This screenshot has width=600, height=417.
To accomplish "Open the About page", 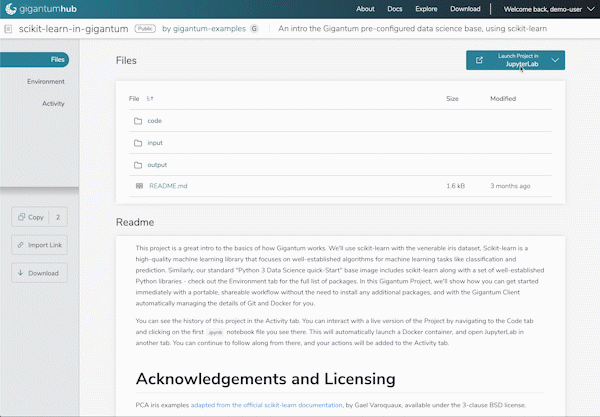I will [365, 9].
